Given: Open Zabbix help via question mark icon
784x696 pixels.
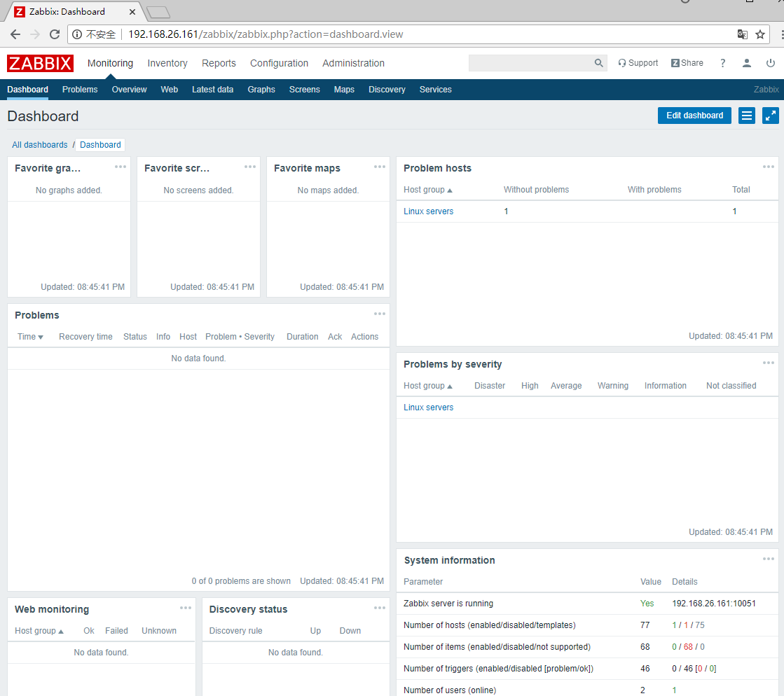Looking at the screenshot, I should point(722,62).
